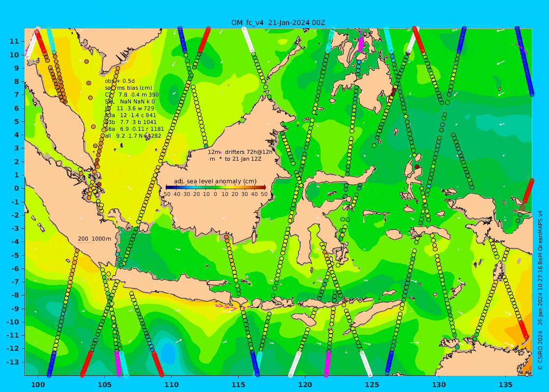Click the title text "OM_fc_v4 21-Jan-2024 00Z"
The image size is (549, 392).
coord(278,23)
